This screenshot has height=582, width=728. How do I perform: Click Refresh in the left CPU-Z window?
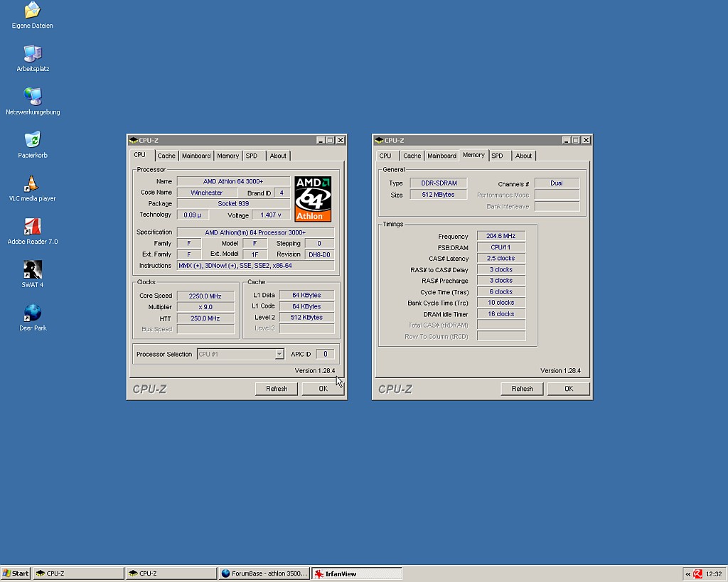(x=277, y=389)
